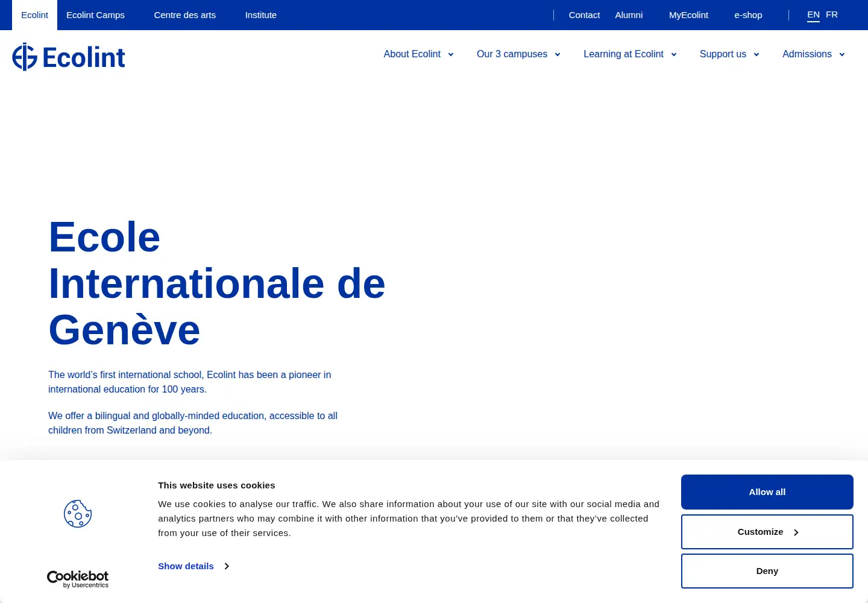This screenshot has width=868, height=603.
Task: Go to the e-shop link
Action: (x=748, y=15)
